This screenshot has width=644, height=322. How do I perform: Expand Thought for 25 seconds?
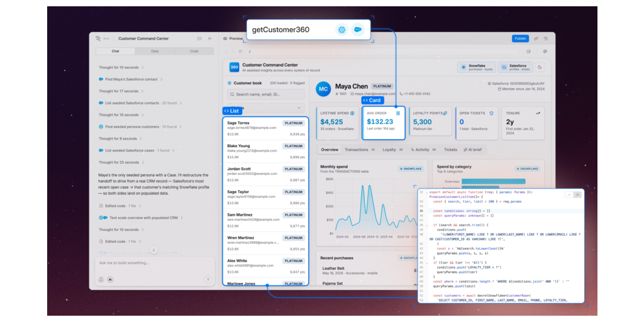tap(121, 163)
